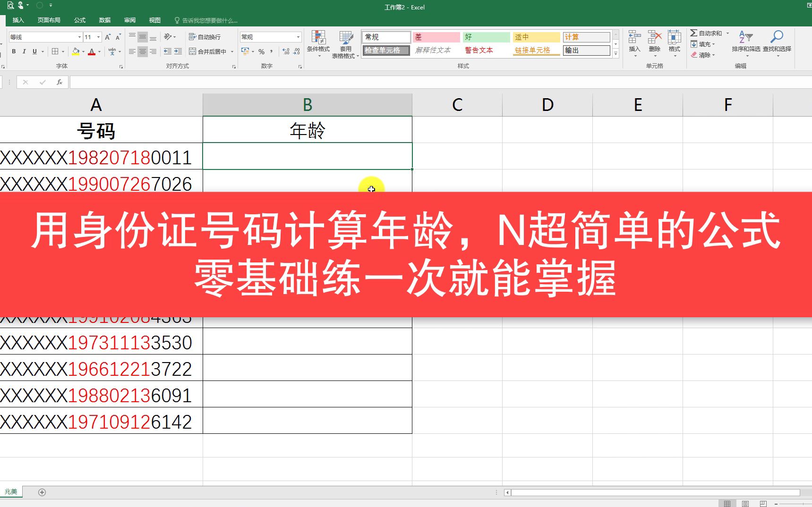The height and width of the screenshot is (507, 812).
Task: Open Sort and Filter (排序和筛选)
Action: pos(746,44)
